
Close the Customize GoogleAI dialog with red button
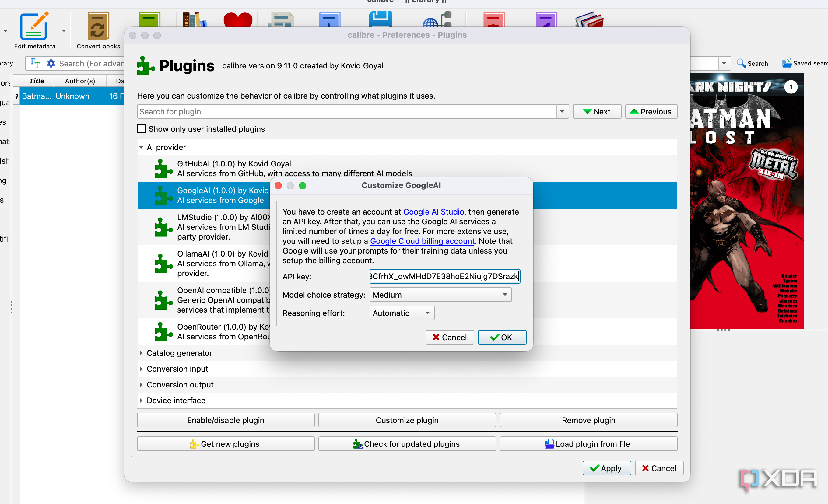click(278, 185)
